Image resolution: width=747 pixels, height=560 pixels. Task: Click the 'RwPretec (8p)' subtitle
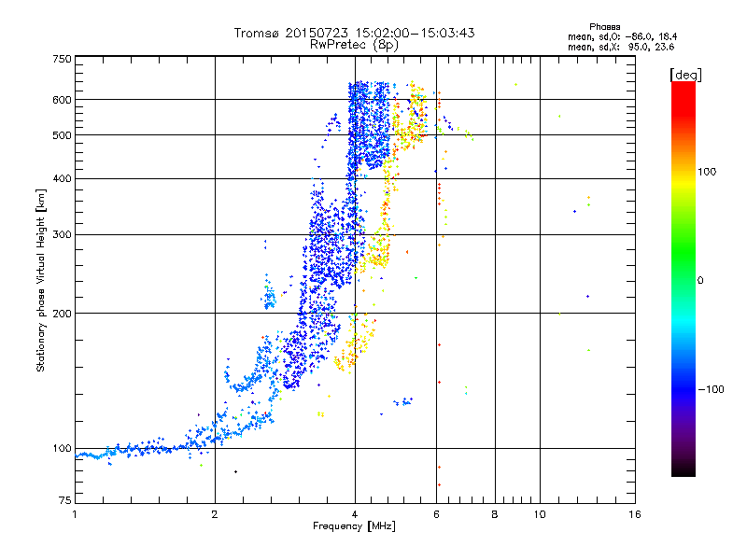click(354, 45)
